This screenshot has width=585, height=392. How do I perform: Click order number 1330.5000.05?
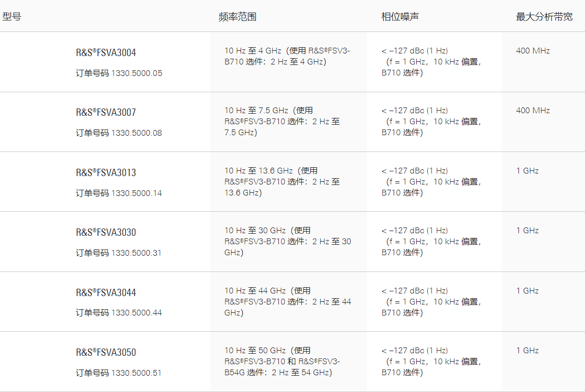(x=137, y=73)
